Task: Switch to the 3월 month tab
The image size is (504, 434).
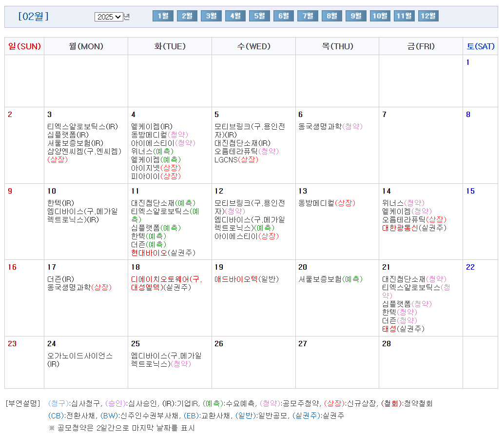Action: click(x=211, y=16)
